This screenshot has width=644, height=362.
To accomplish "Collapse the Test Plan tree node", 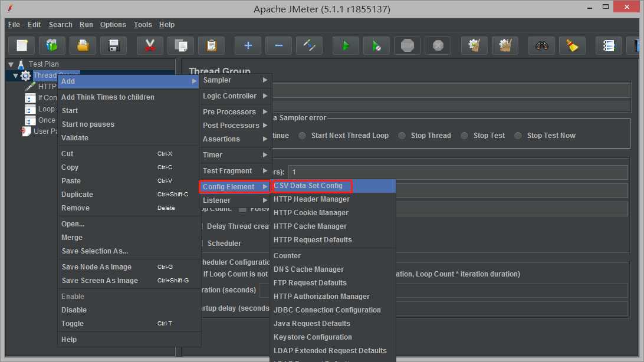I will pyautogui.click(x=11, y=64).
